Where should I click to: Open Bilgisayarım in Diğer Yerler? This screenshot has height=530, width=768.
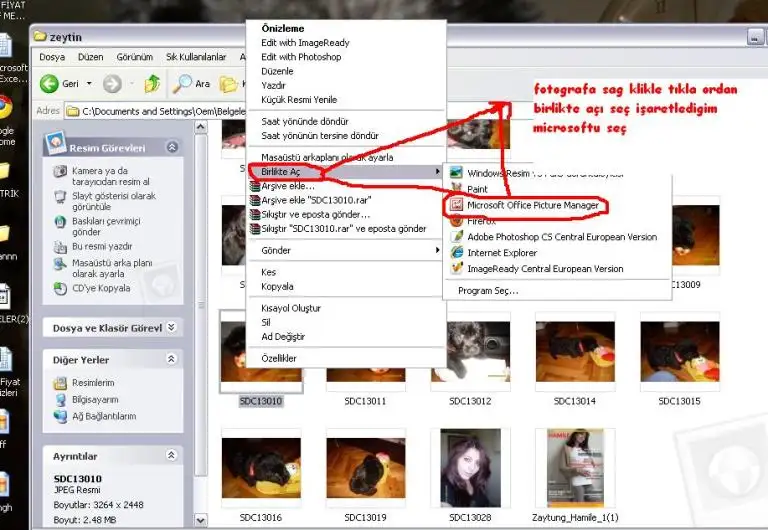pyautogui.click(x=95, y=399)
